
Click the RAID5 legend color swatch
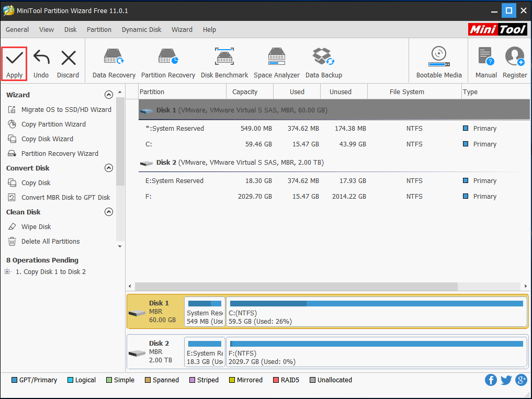click(x=276, y=380)
